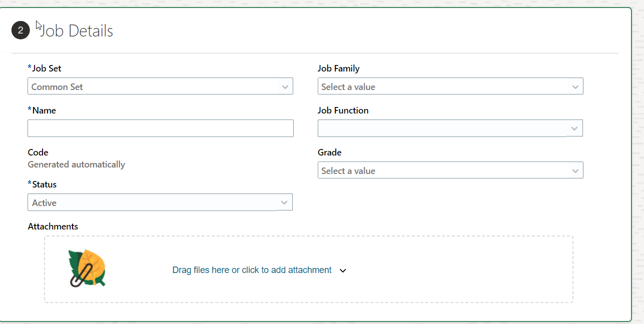Open the Job Family Select a value field

(450, 86)
